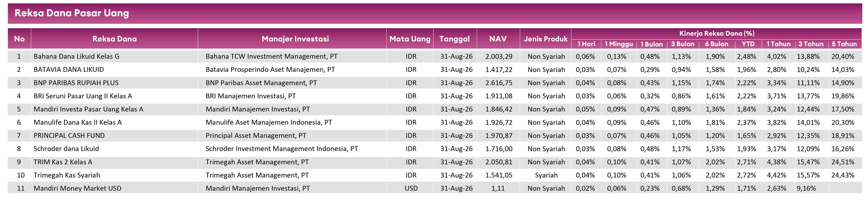Click TRIM Kas 2 Kelas A fund
This screenshot has height=204, width=868.
point(63,162)
